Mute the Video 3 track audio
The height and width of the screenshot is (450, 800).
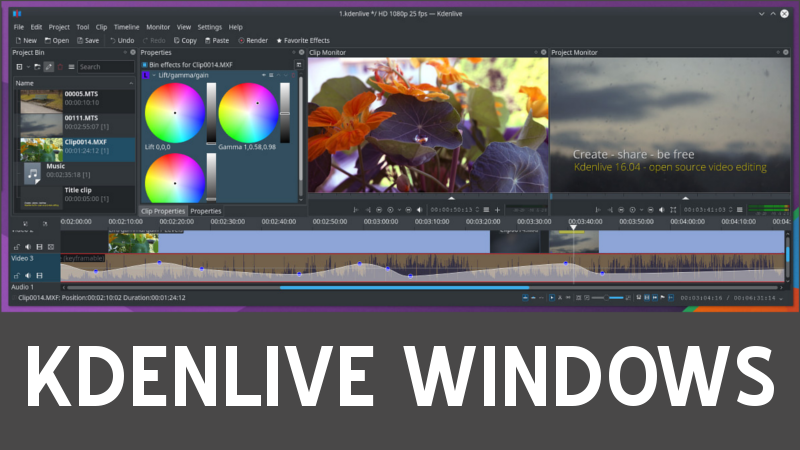(x=28, y=275)
